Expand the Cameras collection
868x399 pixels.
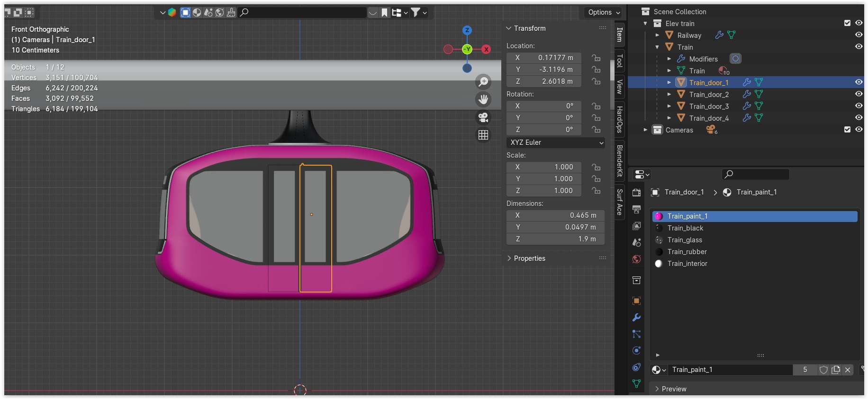pyautogui.click(x=645, y=130)
